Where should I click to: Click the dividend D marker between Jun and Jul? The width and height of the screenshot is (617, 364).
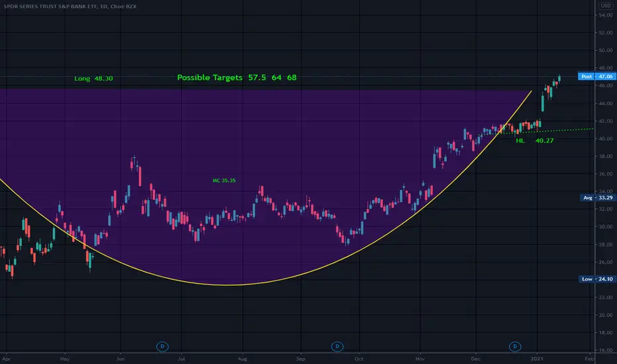pos(162,347)
